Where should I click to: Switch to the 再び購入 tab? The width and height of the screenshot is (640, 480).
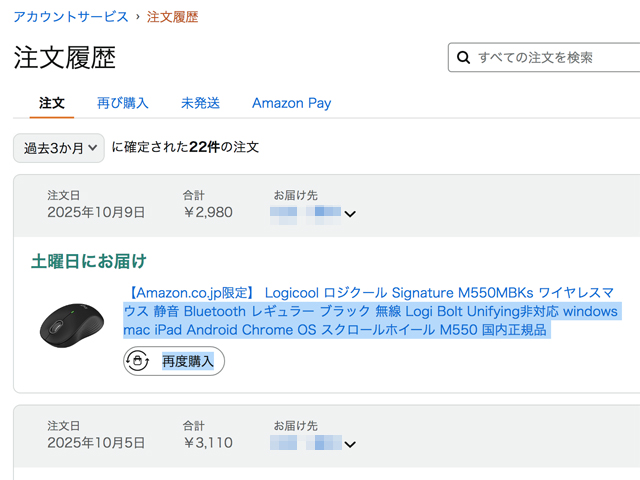(x=122, y=103)
